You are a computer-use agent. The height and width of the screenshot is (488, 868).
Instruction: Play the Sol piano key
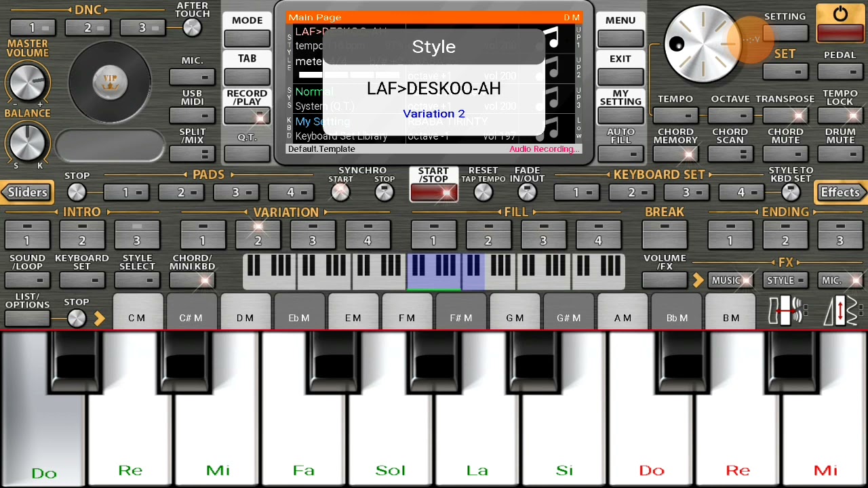(391, 434)
